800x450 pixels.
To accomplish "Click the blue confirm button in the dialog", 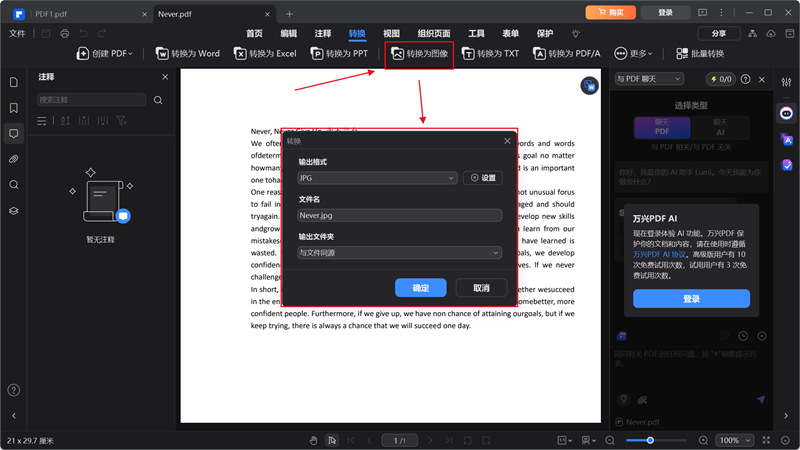I will (420, 288).
